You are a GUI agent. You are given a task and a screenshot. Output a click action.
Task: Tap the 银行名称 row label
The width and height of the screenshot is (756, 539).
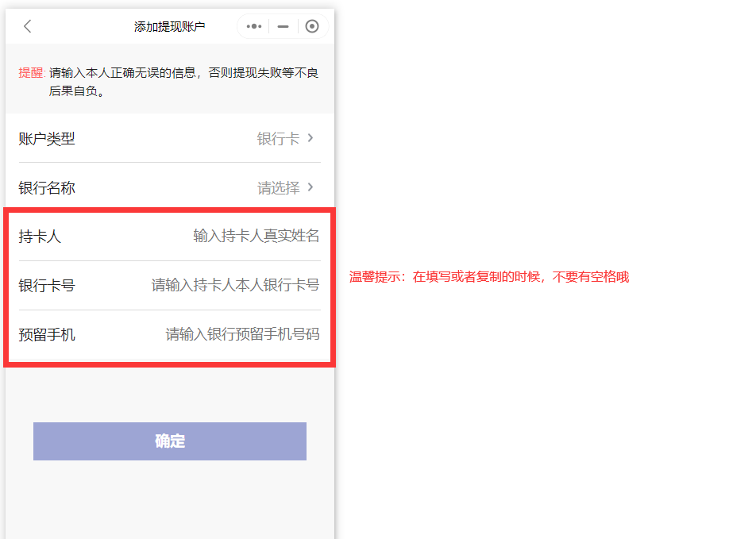point(47,188)
